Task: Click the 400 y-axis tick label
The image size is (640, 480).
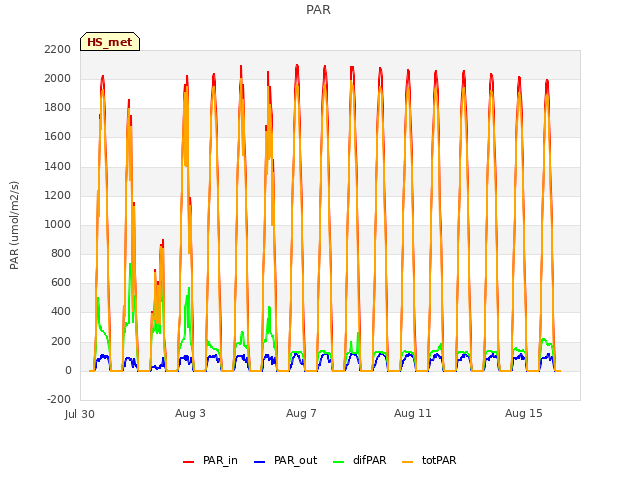Action: tap(61, 312)
